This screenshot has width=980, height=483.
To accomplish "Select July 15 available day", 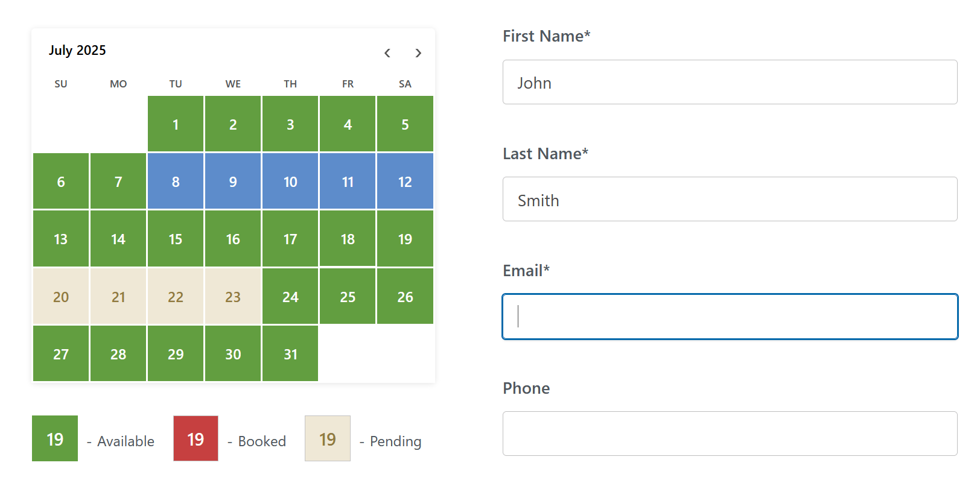I will coord(176,239).
